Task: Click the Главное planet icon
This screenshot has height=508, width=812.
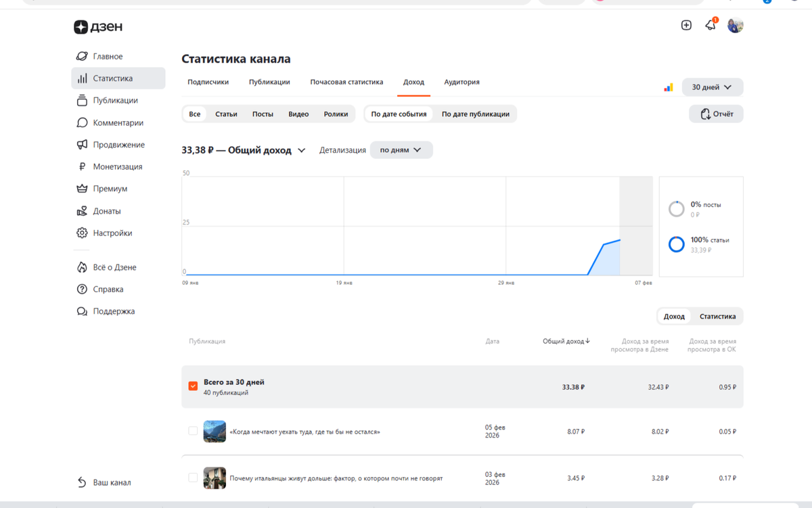Action: tap(82, 56)
